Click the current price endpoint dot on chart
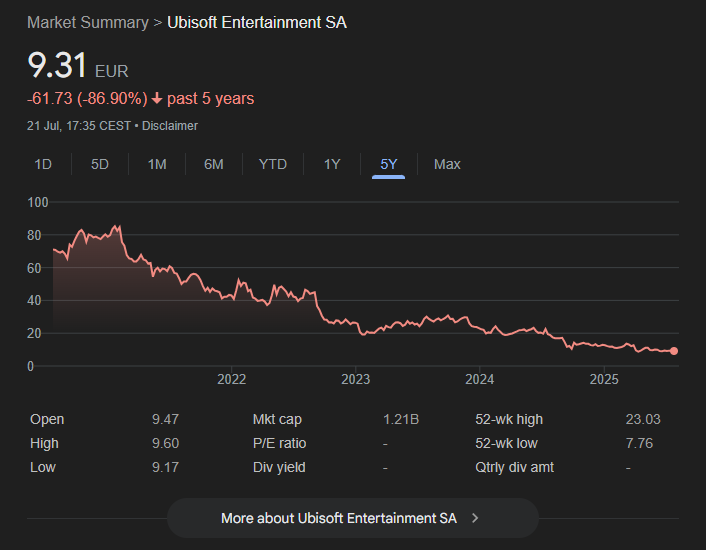The width and height of the screenshot is (706, 550). (x=674, y=351)
